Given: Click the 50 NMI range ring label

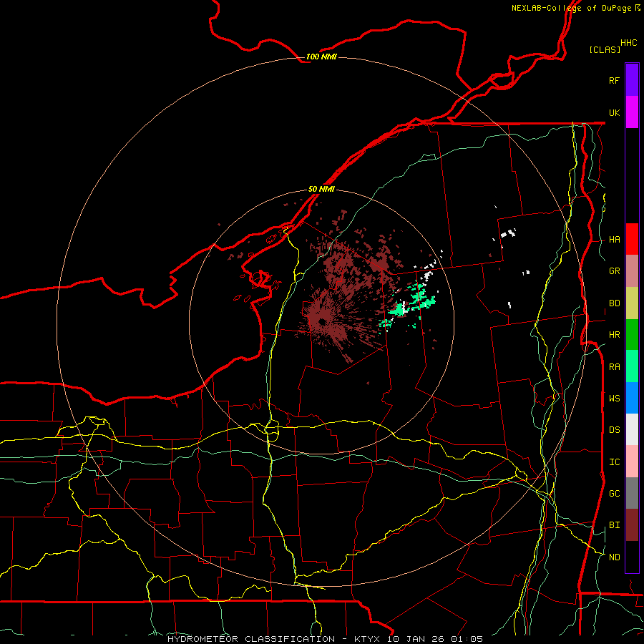Looking at the screenshot, I should tap(321, 189).
